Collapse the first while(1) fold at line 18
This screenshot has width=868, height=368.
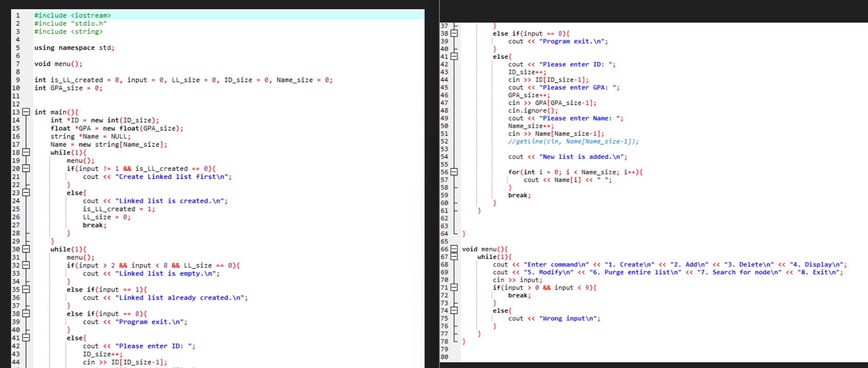[26, 152]
